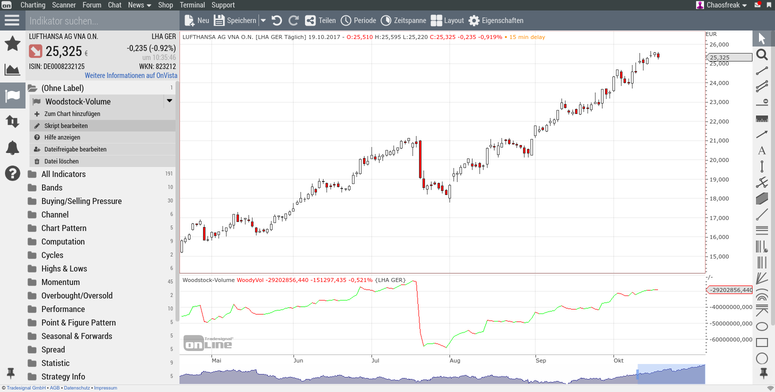This screenshot has width=775, height=392.
Task: Open the chart symbols sidebar panel
Action: [12, 70]
